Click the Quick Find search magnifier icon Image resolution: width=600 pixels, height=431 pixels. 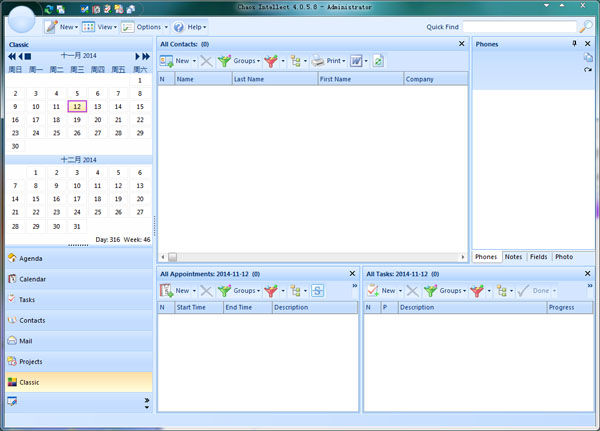pos(586,26)
